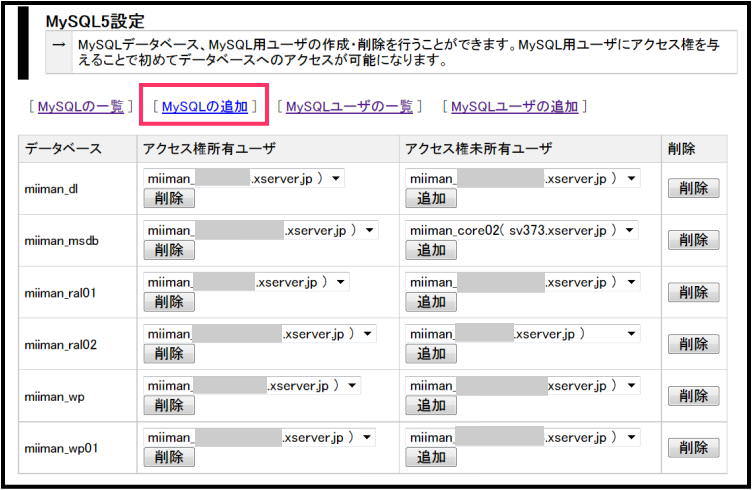Click 削除 under access user in miiman_ral02 row

[x=169, y=353]
